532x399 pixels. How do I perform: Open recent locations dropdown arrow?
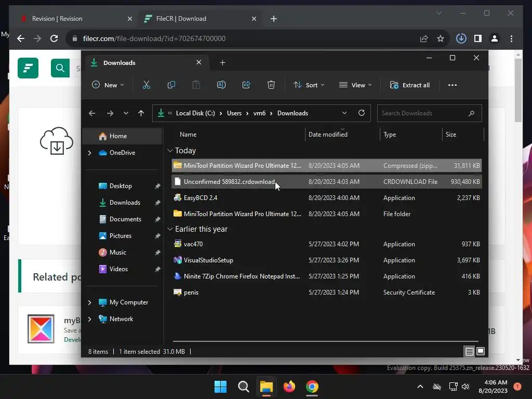[x=126, y=113]
